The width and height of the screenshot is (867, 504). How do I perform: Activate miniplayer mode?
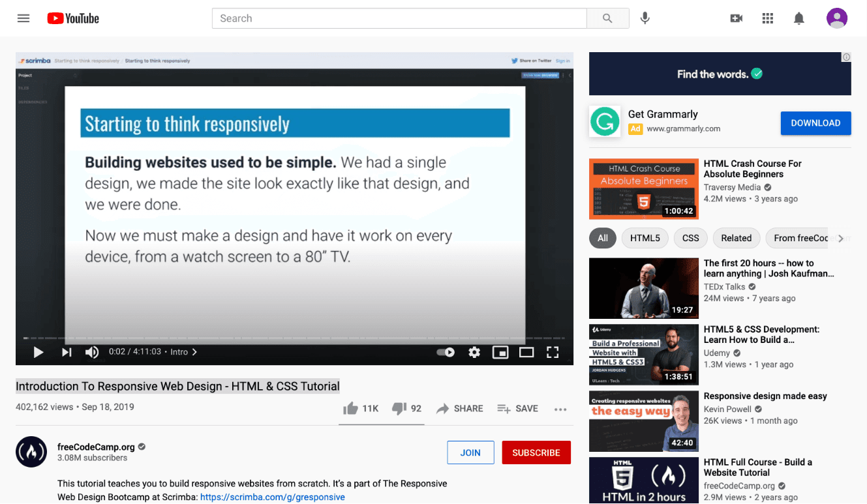[500, 352]
